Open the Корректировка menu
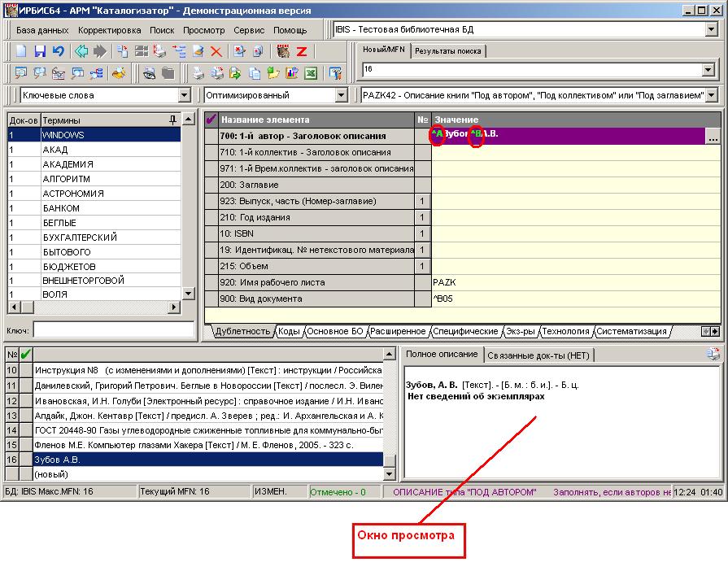Screen dimensions: 728x584 [x=110, y=30]
